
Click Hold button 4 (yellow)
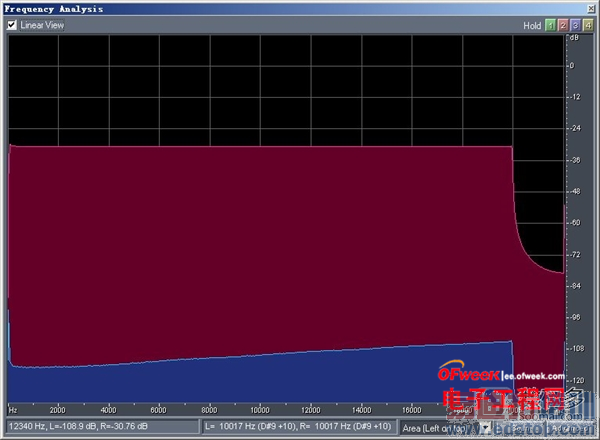click(588, 25)
